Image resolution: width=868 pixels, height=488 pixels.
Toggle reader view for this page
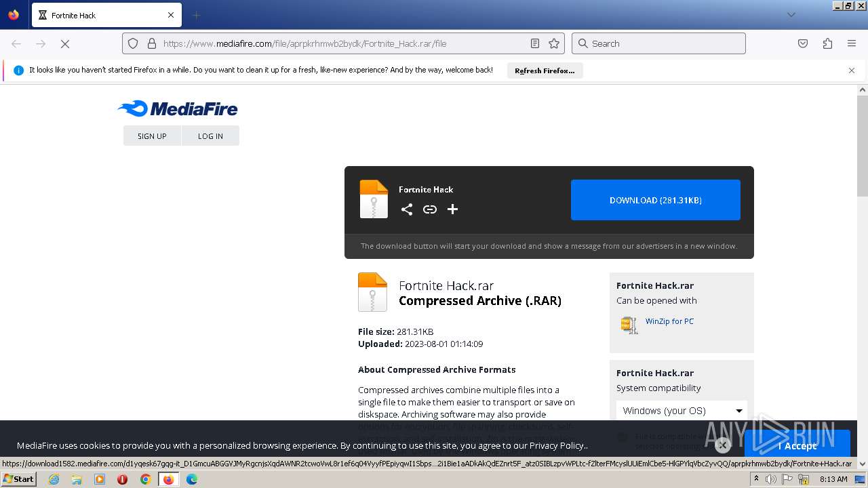click(x=535, y=43)
